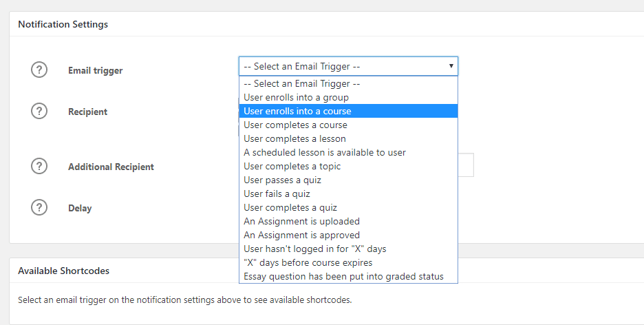The width and height of the screenshot is (644, 325).
Task: Select 'A scheduled lesson is available to user'
Action: click(x=325, y=153)
